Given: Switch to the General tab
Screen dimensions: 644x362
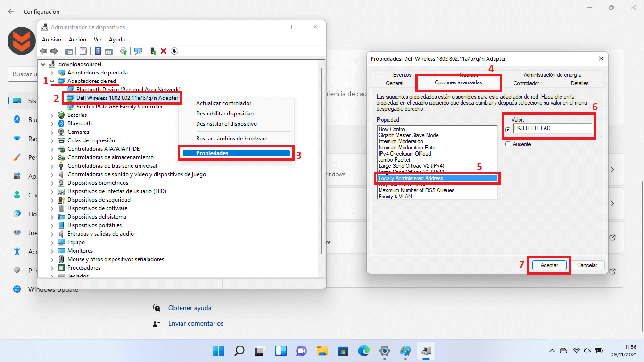Looking at the screenshot, I should pyautogui.click(x=395, y=83).
